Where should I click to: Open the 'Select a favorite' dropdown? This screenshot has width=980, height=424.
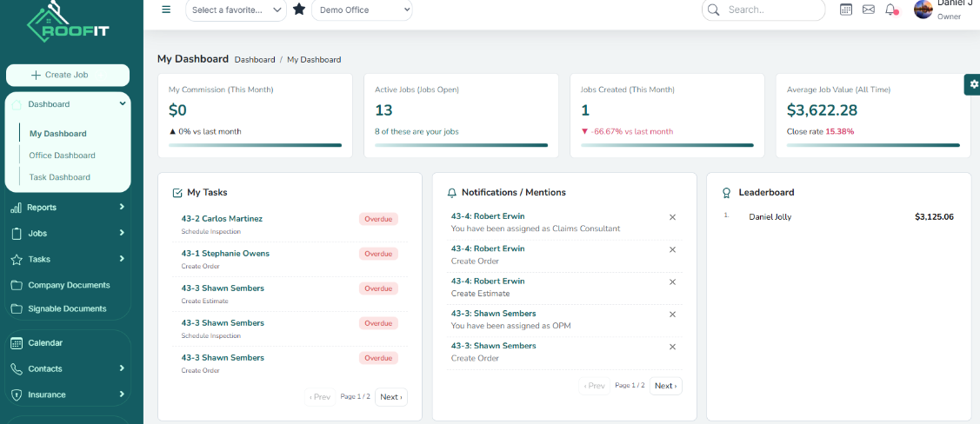(236, 10)
